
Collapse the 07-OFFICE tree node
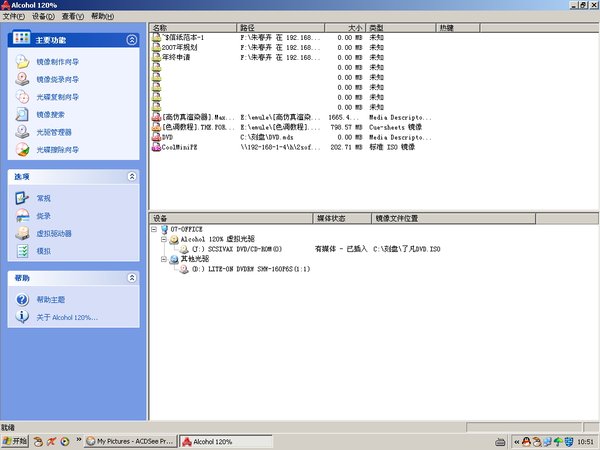pyautogui.click(x=154, y=229)
